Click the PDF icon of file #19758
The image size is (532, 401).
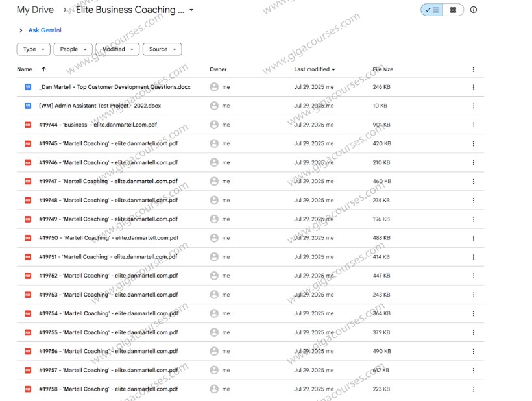(x=28, y=389)
